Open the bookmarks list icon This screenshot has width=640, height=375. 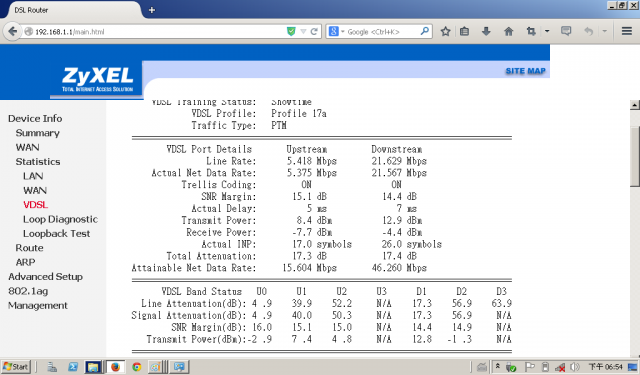coord(464,31)
